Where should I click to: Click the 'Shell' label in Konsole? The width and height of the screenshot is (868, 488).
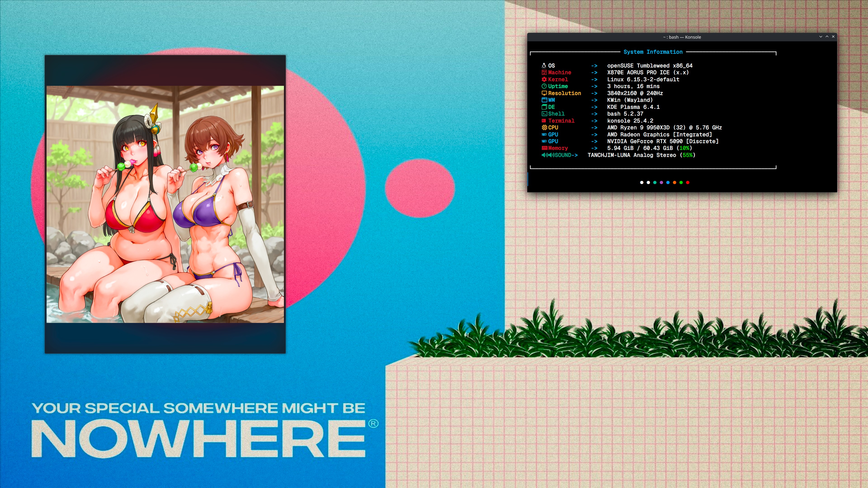coord(556,114)
